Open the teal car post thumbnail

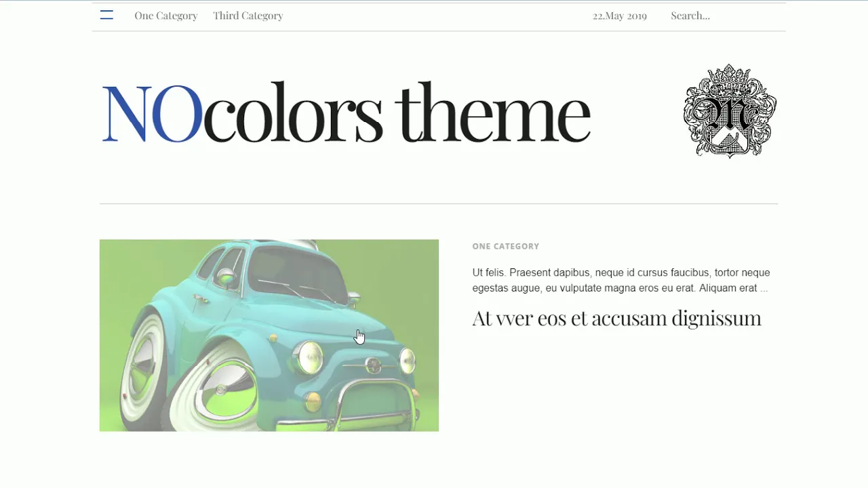point(269,335)
